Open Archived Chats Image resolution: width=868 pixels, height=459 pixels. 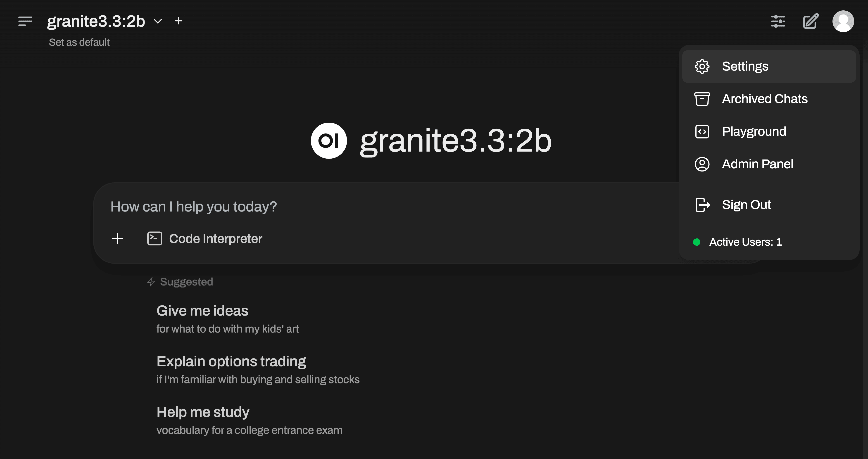pos(765,98)
